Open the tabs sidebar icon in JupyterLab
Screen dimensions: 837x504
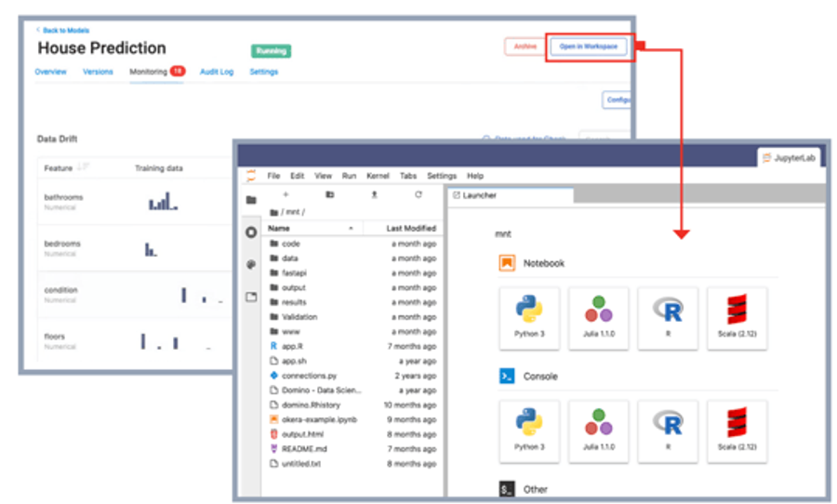pyautogui.click(x=251, y=297)
